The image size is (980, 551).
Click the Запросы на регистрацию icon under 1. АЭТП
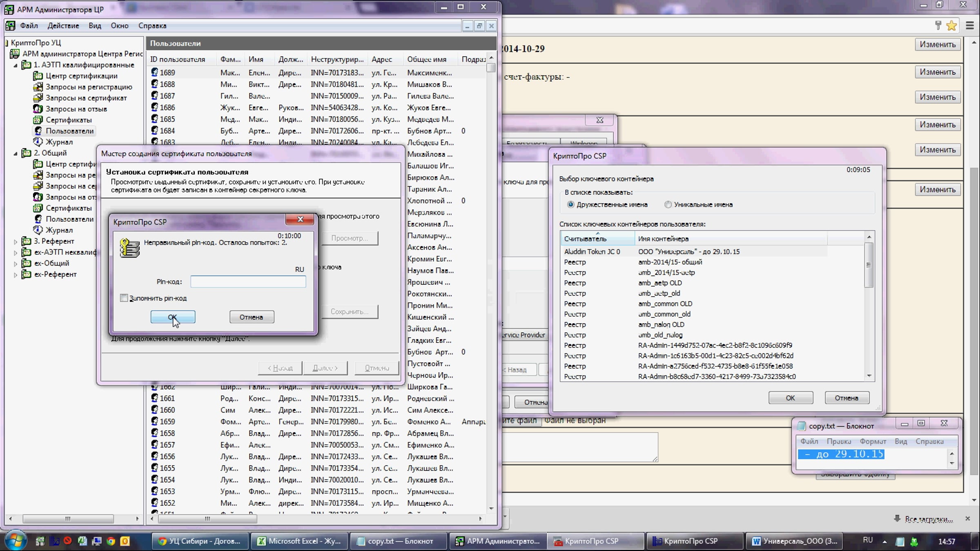tap(38, 87)
